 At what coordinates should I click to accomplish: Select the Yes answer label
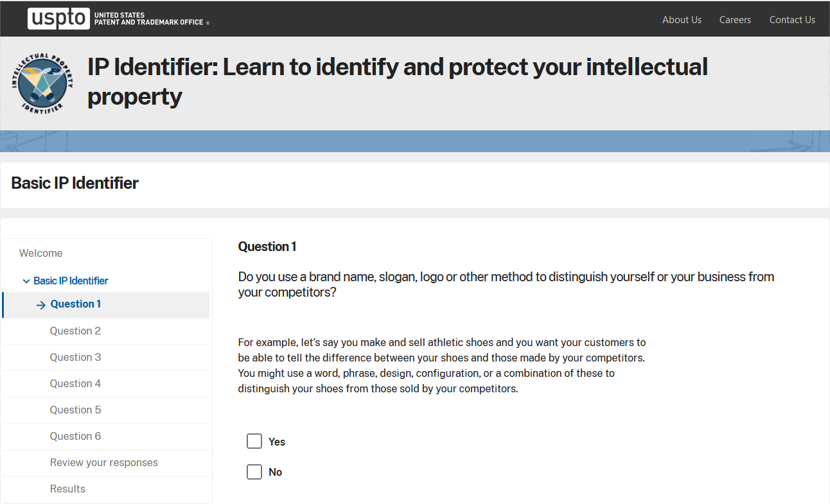(x=277, y=442)
